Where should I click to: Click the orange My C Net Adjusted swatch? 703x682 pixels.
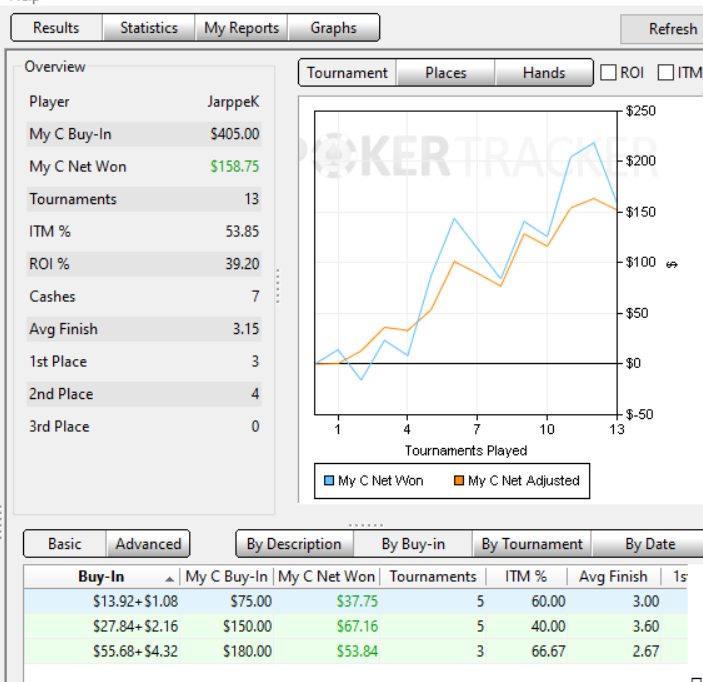(459, 481)
